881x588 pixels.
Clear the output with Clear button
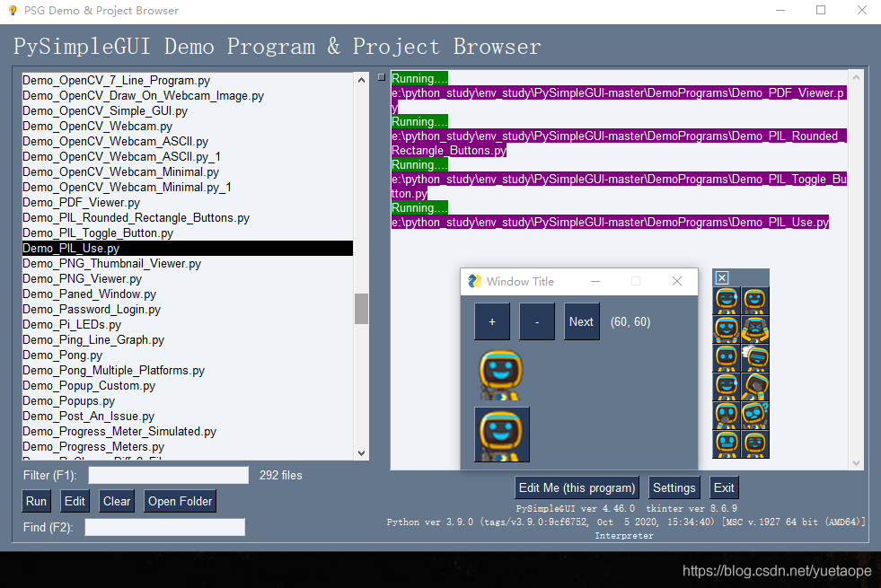[117, 501]
